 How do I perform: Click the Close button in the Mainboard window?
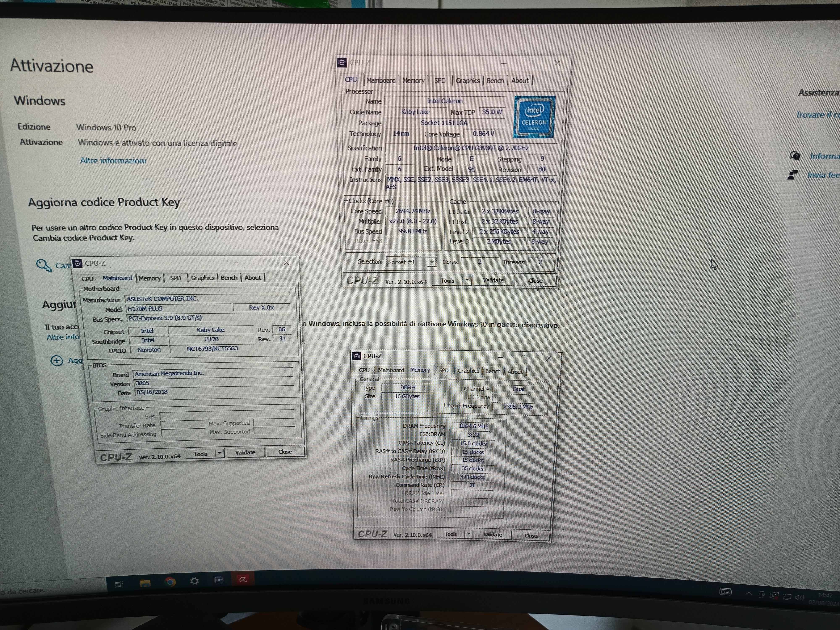coord(285,451)
